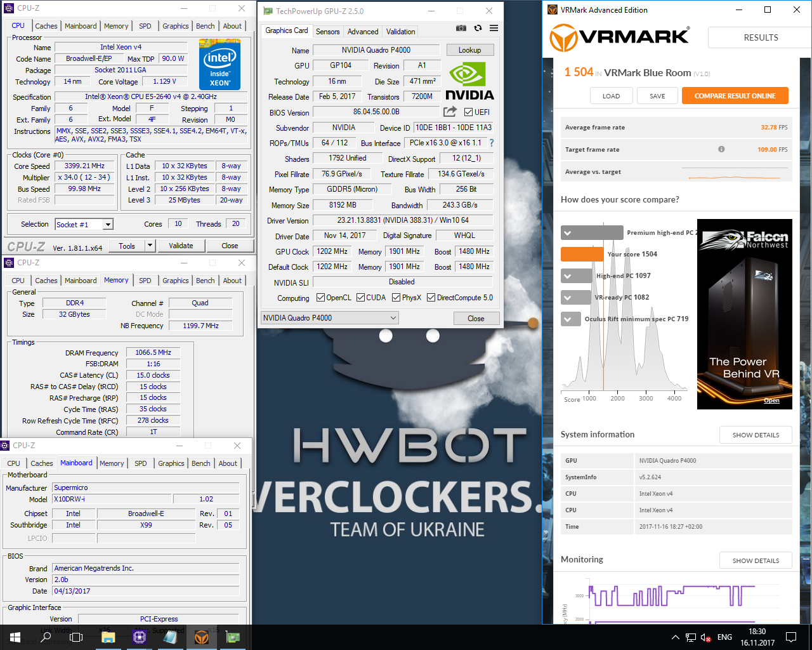
Task: Open the Graphics tab in the CPU-Z Mainboard window
Action: 171,463
